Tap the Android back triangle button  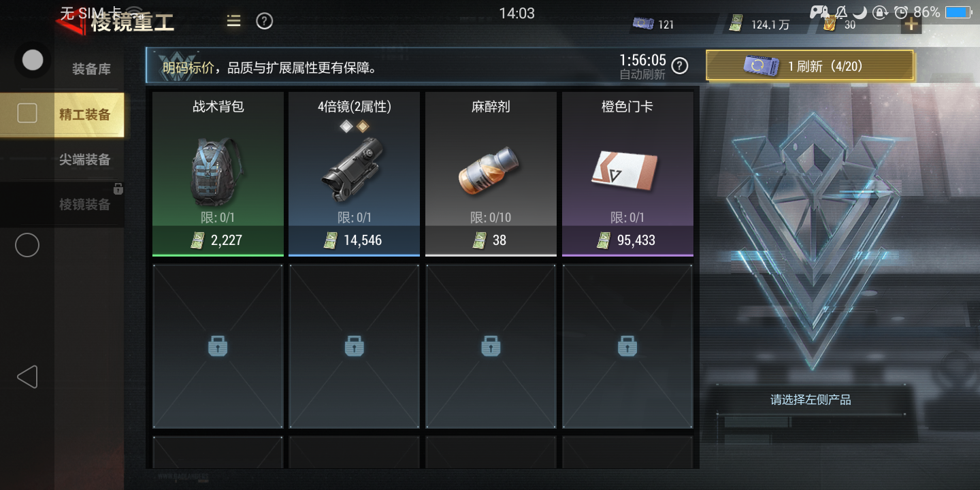coord(27,376)
